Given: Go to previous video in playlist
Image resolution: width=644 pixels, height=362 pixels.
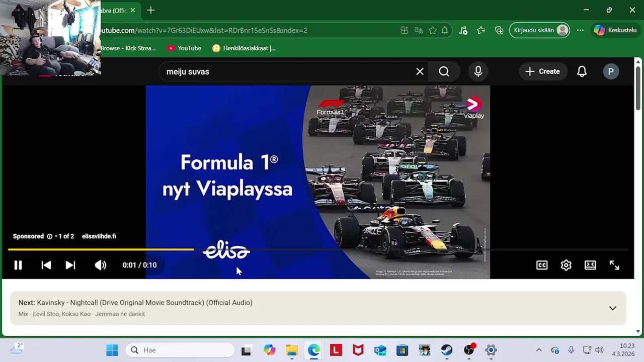Looking at the screenshot, I should coord(46,265).
